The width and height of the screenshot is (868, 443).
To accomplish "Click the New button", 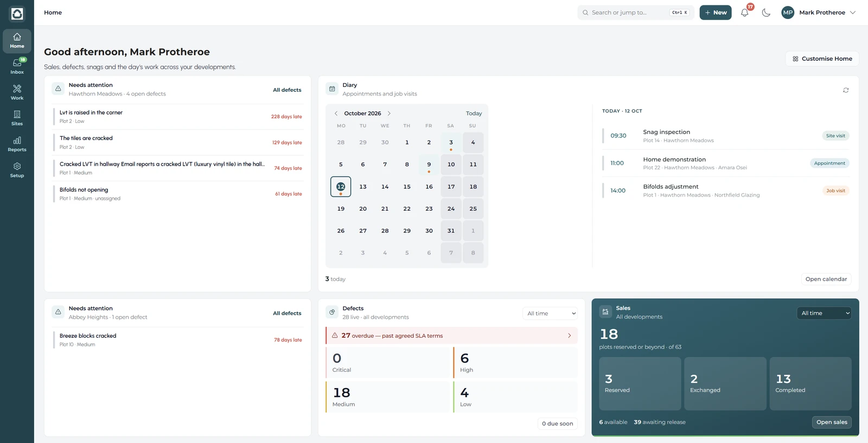I will pos(716,12).
